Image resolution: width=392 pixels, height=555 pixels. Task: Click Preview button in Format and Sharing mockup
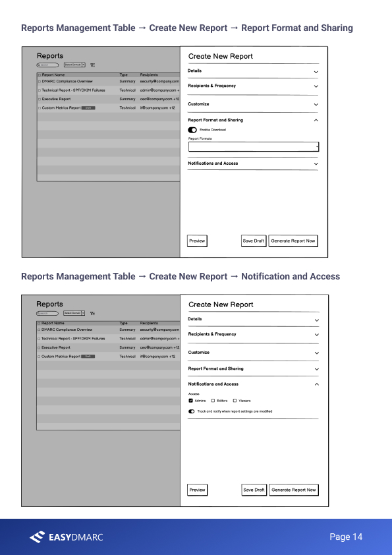click(x=197, y=241)
